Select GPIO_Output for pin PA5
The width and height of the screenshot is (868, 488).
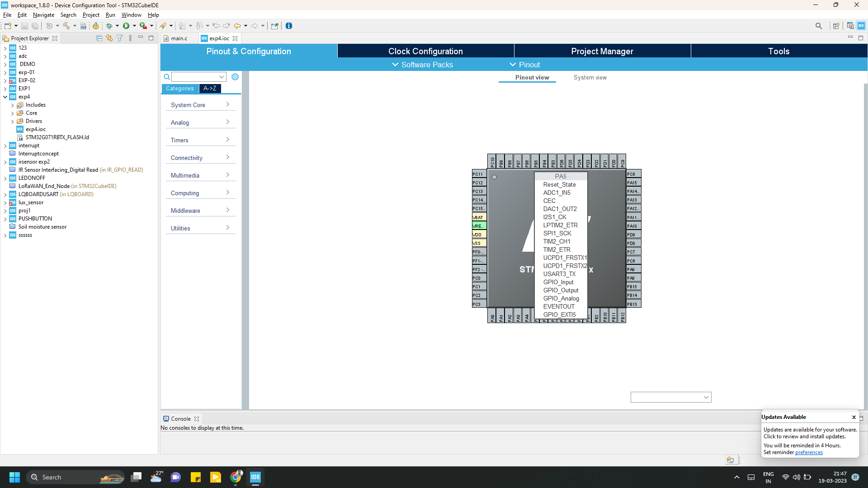[561, 290]
